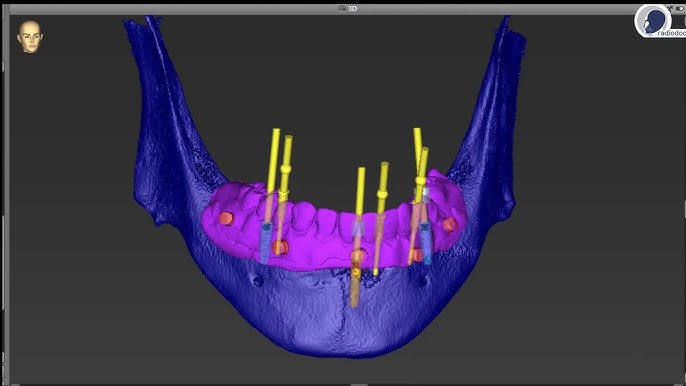686x386 pixels.
Task: Select the tallest yellow guide pin on the left
Action: point(274,161)
